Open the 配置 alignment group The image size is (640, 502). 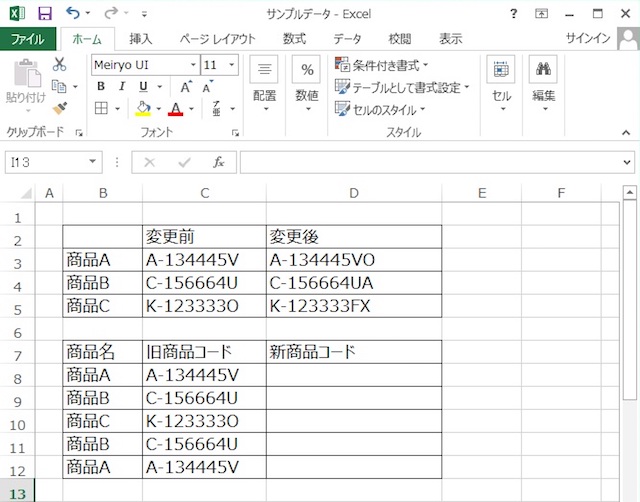pyautogui.click(x=264, y=85)
